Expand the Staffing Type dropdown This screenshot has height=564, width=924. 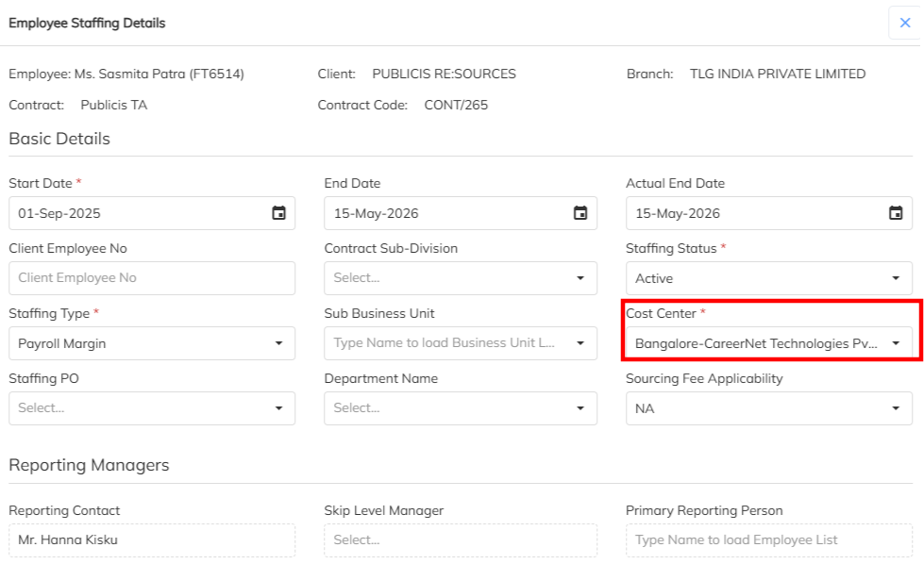pos(278,343)
